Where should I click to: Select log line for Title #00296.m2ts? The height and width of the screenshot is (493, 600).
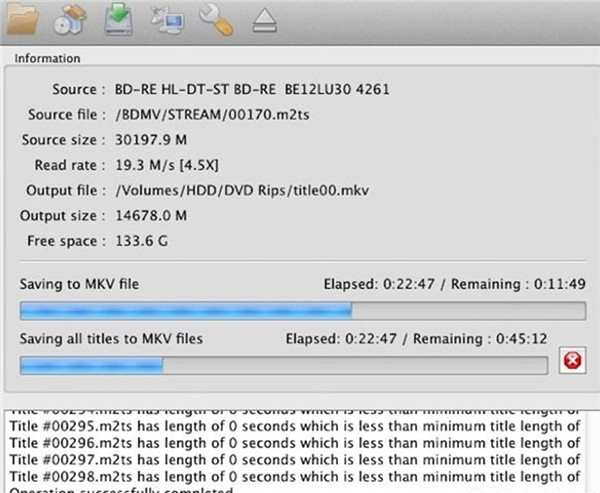pyautogui.click(x=295, y=443)
